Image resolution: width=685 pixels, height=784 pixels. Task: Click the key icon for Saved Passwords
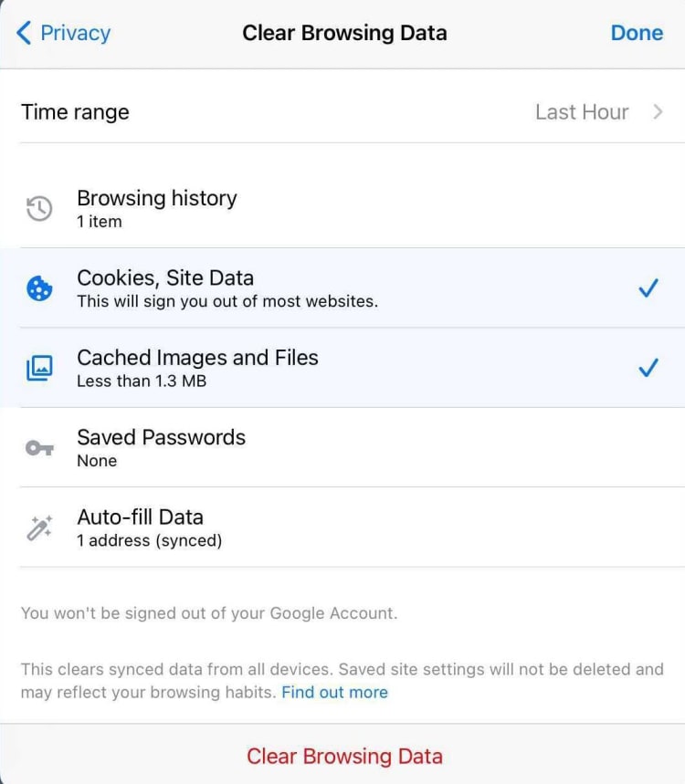tap(38, 448)
